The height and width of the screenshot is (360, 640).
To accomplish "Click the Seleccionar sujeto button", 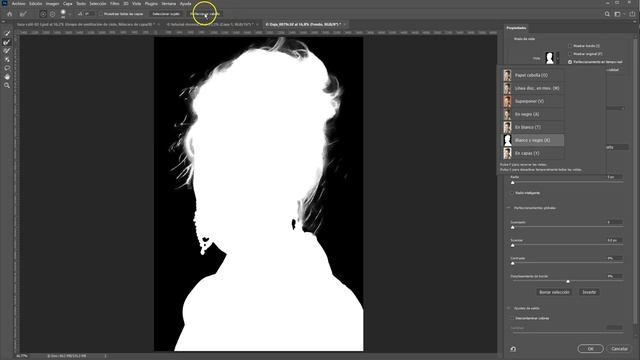I will 166,14.
